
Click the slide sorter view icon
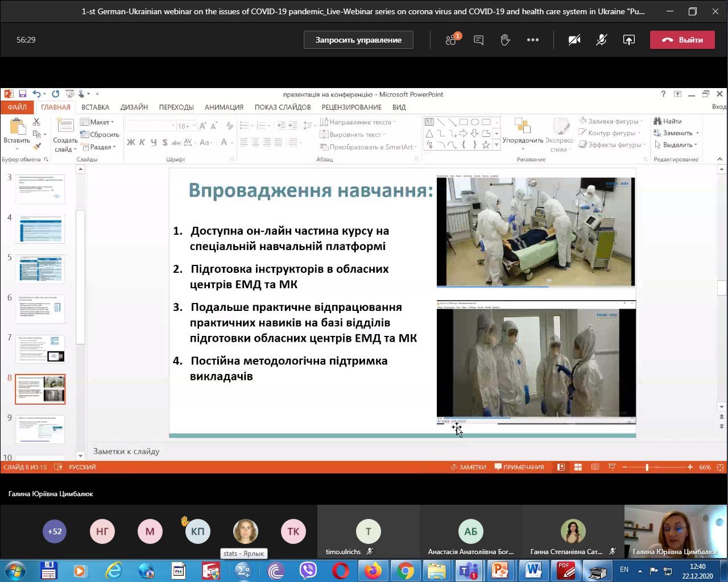pyautogui.click(x=578, y=467)
